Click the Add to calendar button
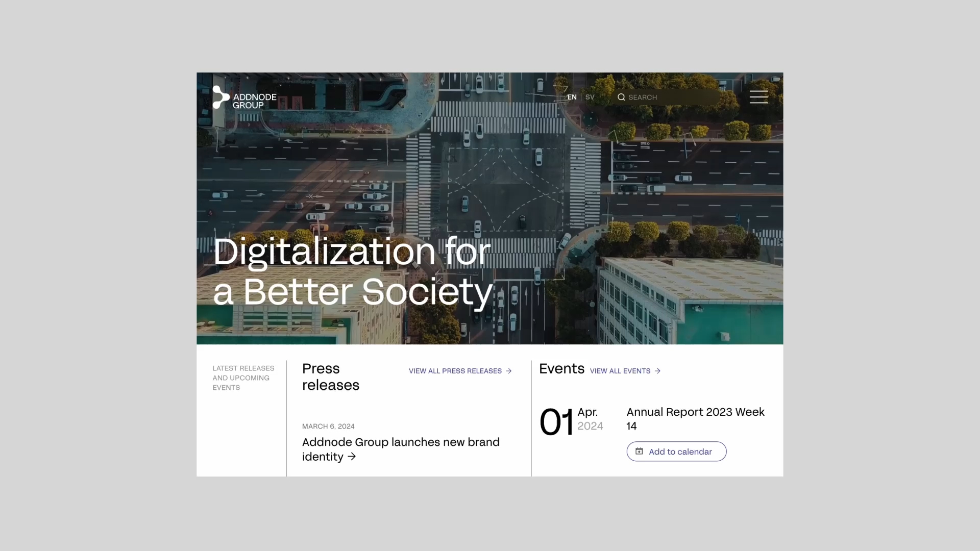 click(676, 452)
